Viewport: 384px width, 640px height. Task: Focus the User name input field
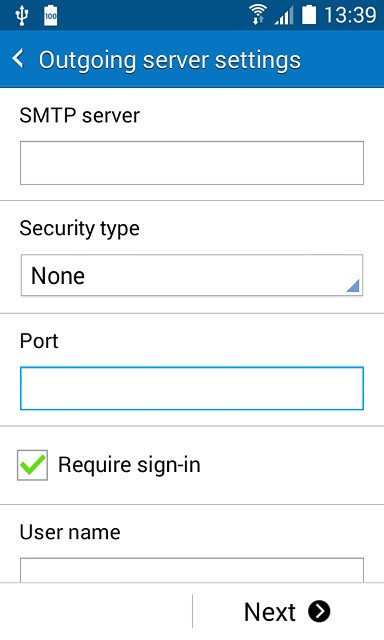(192, 570)
